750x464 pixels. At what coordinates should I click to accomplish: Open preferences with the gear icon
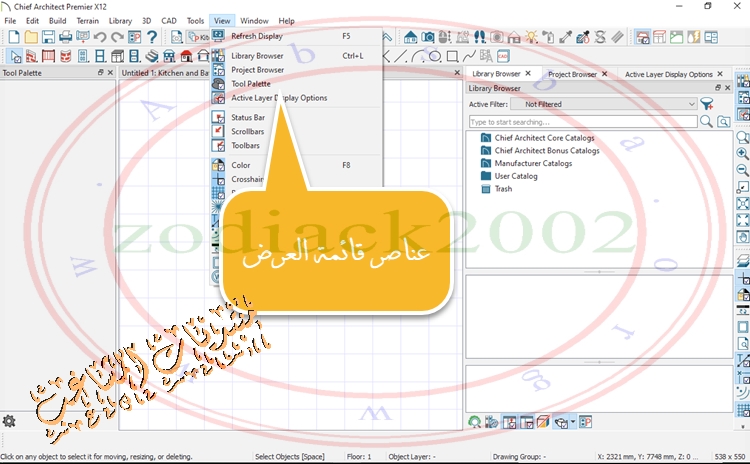(x=9, y=421)
